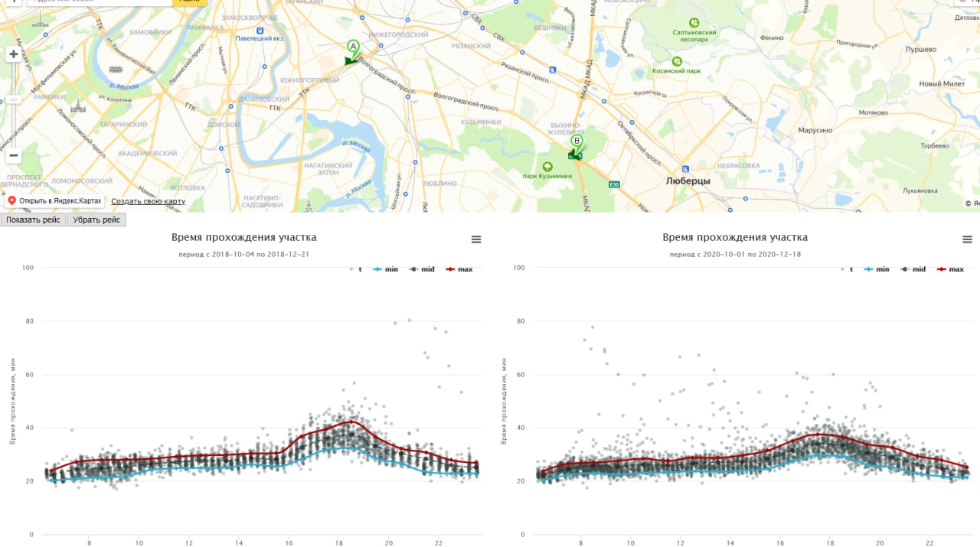Screen dimensions: 980x547
Task: Click the Хамовники district label
Action: (x=150, y=32)
